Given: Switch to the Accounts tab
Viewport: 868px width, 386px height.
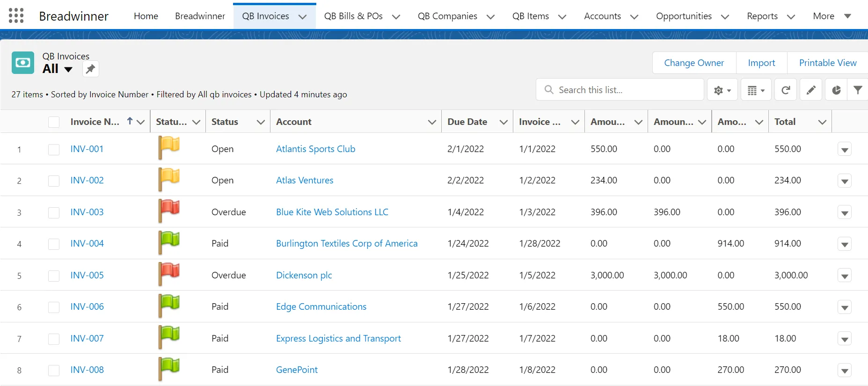Looking at the screenshot, I should click(x=602, y=16).
